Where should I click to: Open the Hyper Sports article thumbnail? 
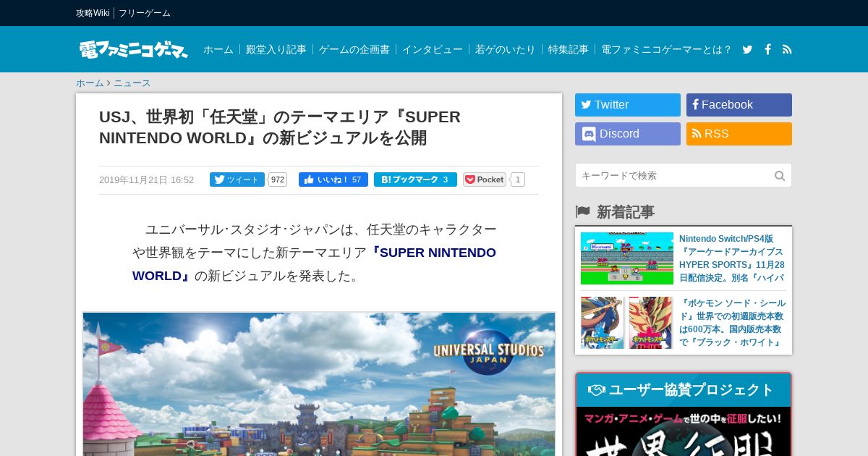pyautogui.click(x=627, y=258)
